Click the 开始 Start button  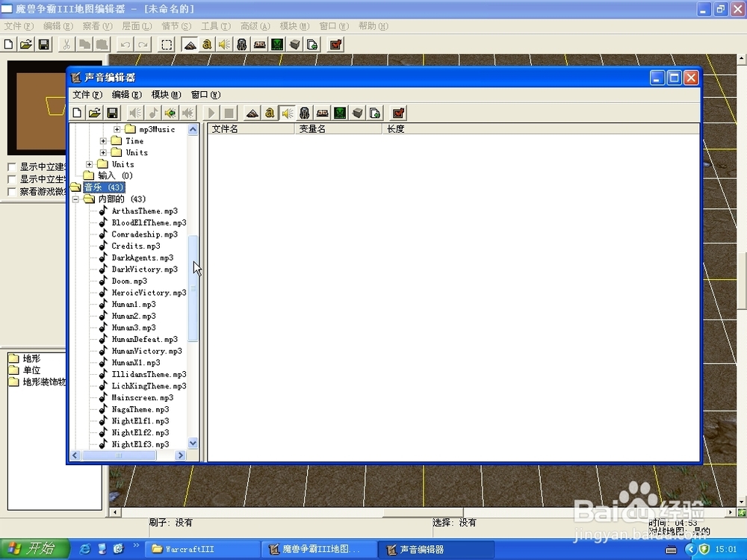(x=34, y=549)
